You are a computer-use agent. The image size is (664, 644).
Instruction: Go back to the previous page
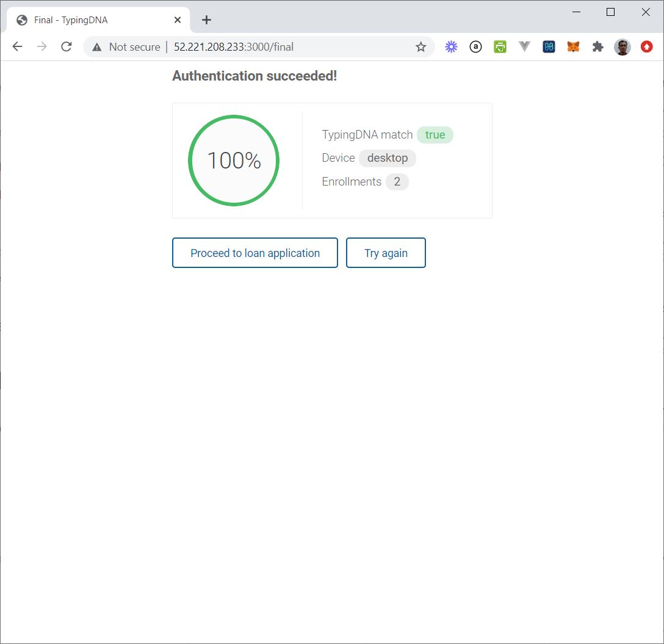[17, 46]
